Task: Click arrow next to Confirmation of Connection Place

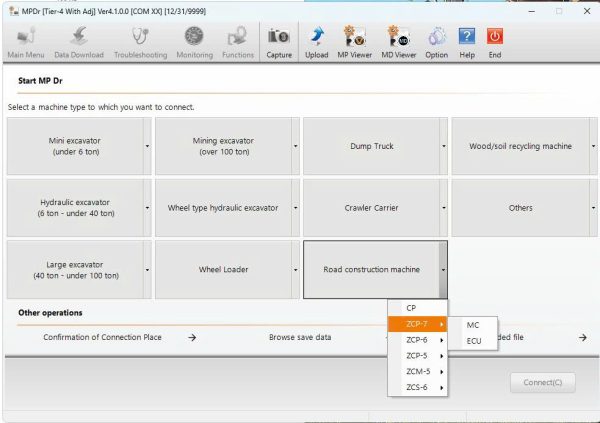Action: [x=192, y=337]
